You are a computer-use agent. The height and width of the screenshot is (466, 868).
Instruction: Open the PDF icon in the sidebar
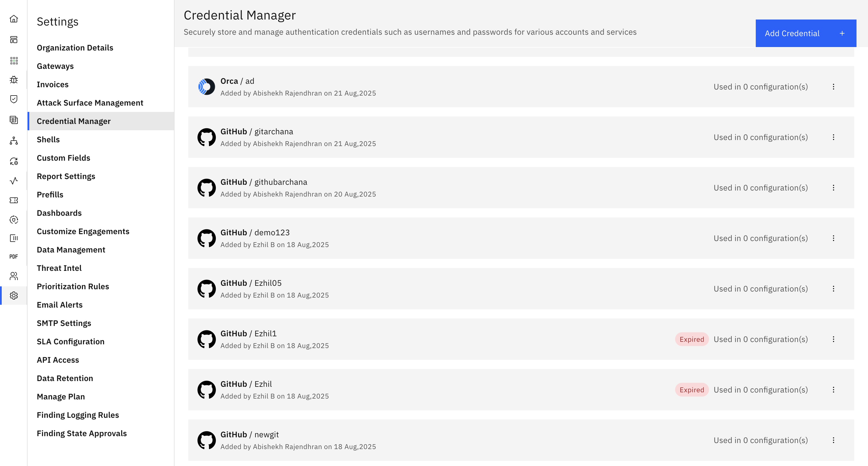pos(14,257)
